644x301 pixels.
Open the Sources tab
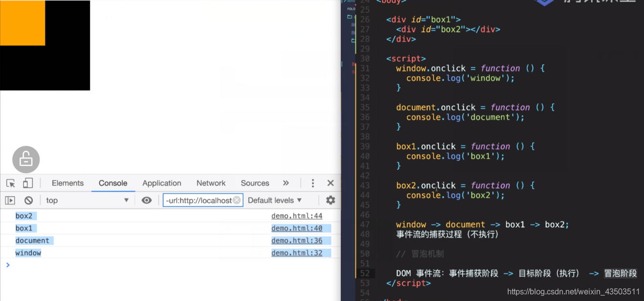(255, 183)
